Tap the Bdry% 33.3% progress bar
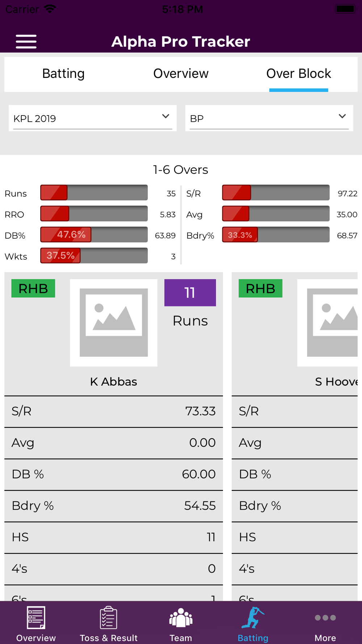This screenshot has height=644, width=362. pyautogui.click(x=276, y=235)
